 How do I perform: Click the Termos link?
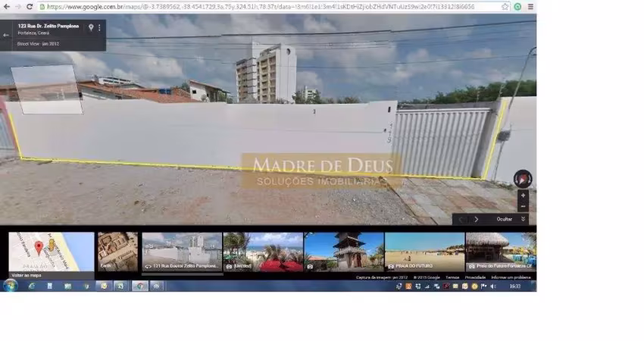tap(452, 277)
